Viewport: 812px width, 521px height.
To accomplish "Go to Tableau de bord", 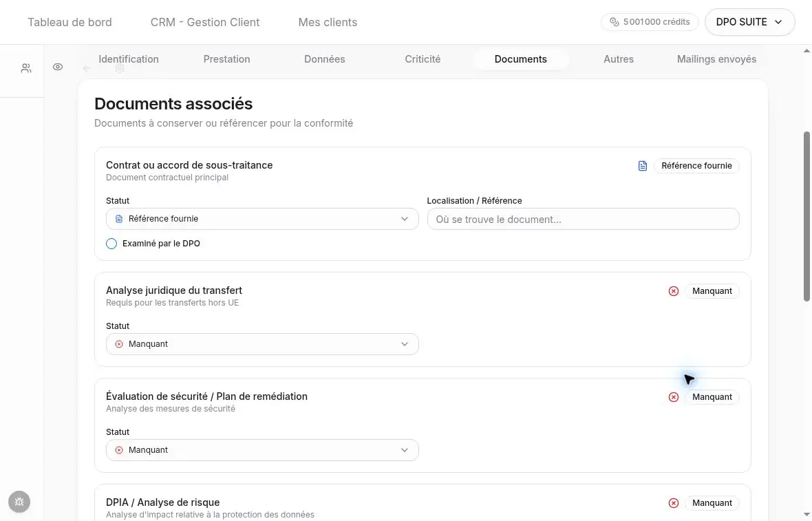I will (70, 22).
